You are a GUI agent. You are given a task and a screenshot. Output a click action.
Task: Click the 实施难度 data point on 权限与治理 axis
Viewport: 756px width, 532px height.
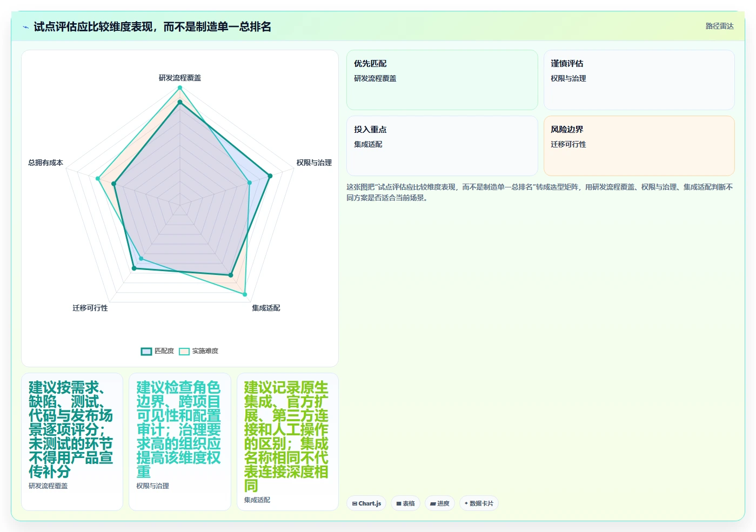pyautogui.click(x=250, y=183)
